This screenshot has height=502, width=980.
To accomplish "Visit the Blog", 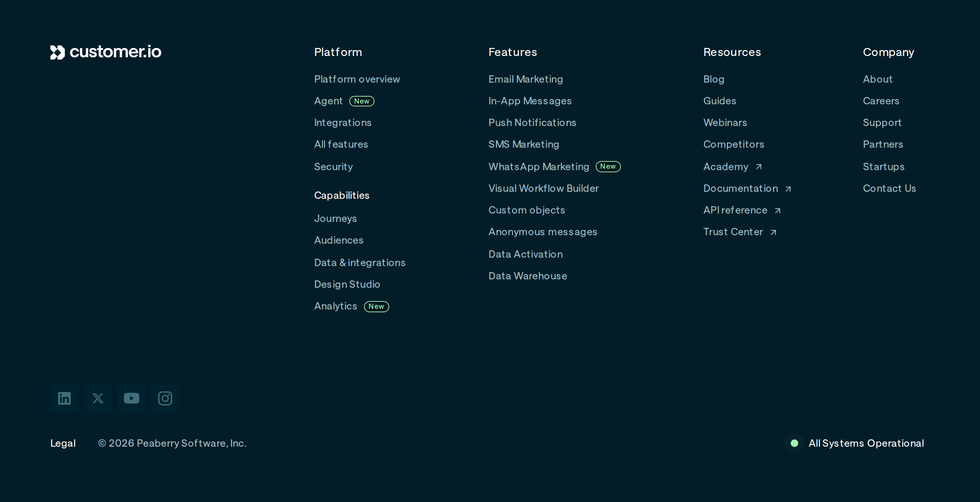I will click(x=714, y=79).
